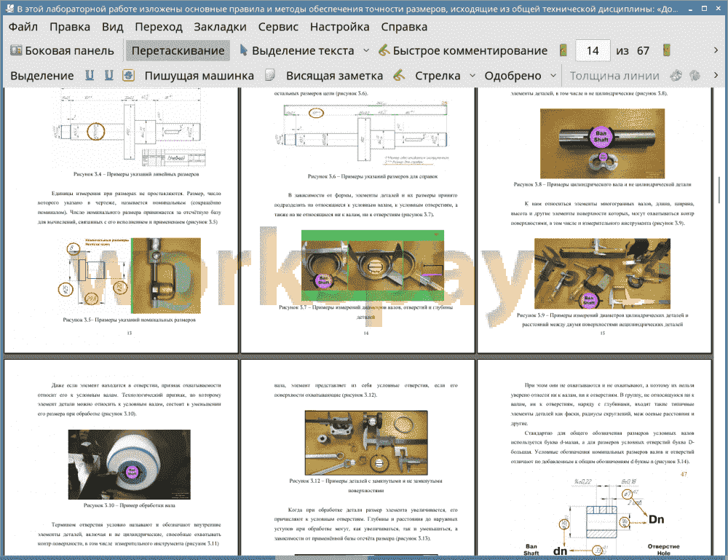Click the 'Отверстие Hole' label in drawing
The width and height of the screenshot is (728, 560).
pyautogui.click(x=663, y=550)
